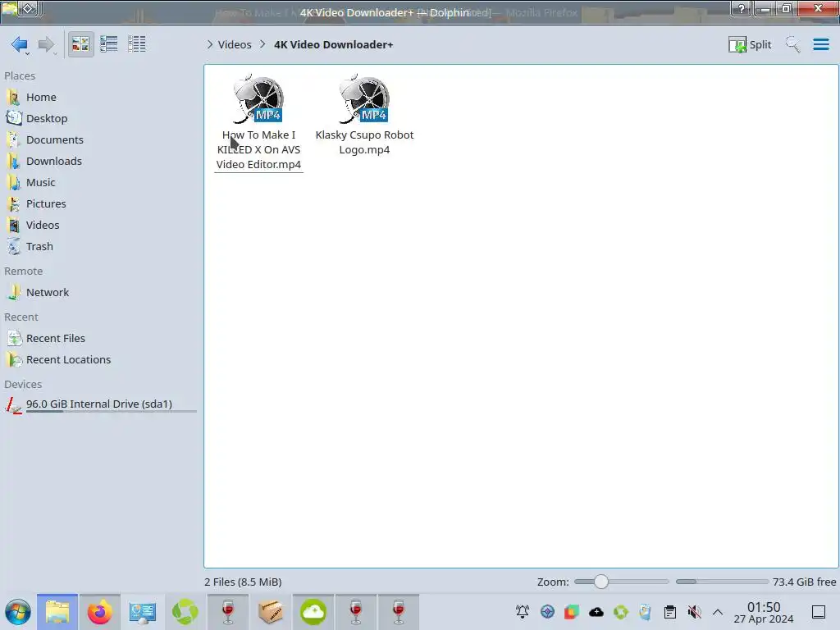
Task: Click the Places section header
Action: [20, 76]
